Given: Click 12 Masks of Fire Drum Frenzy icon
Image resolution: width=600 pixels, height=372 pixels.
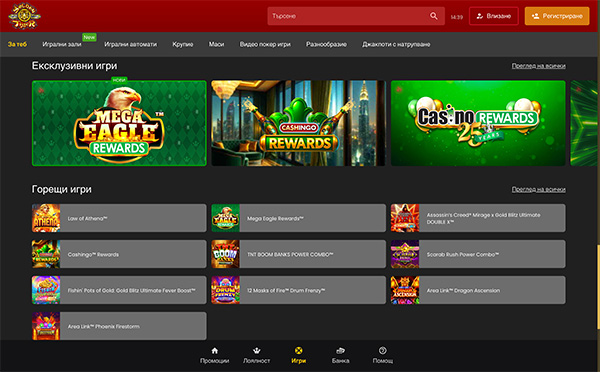Looking at the screenshot, I should pos(225,290).
